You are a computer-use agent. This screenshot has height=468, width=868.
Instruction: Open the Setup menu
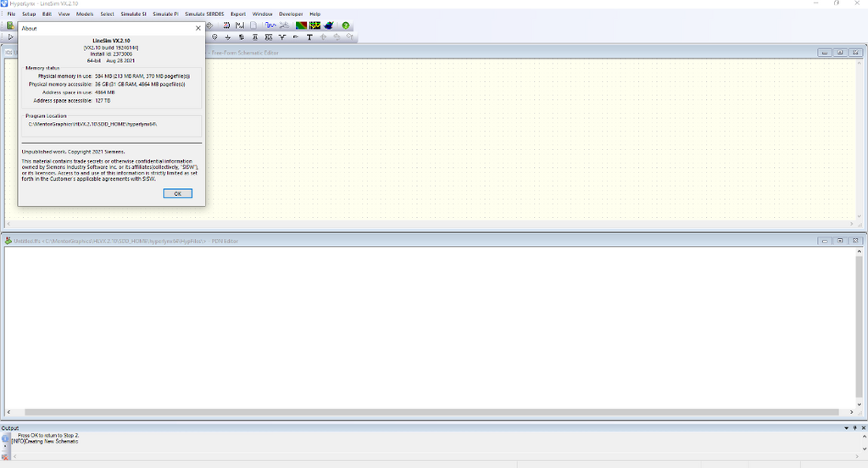(x=29, y=14)
